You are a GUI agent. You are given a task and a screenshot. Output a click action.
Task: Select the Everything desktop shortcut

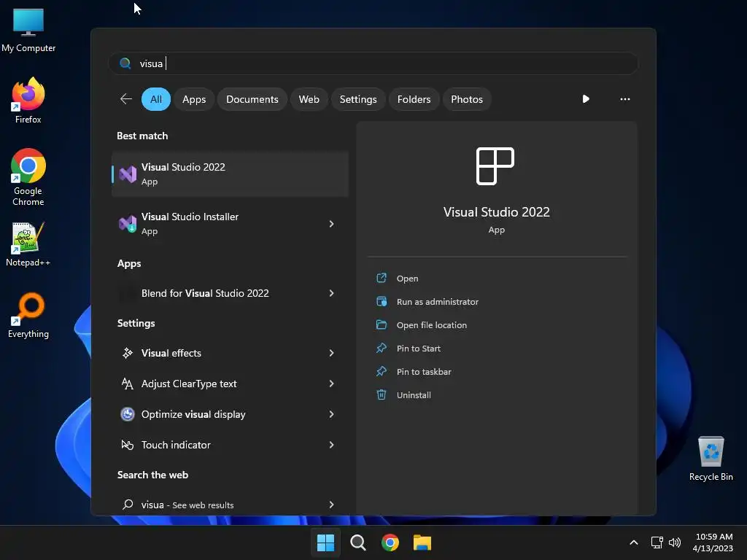28,315
